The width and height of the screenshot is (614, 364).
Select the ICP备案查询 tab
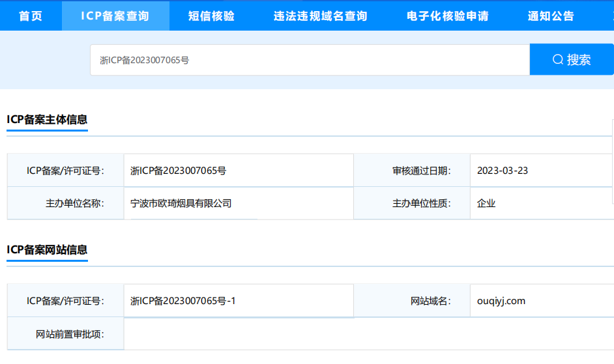click(115, 16)
